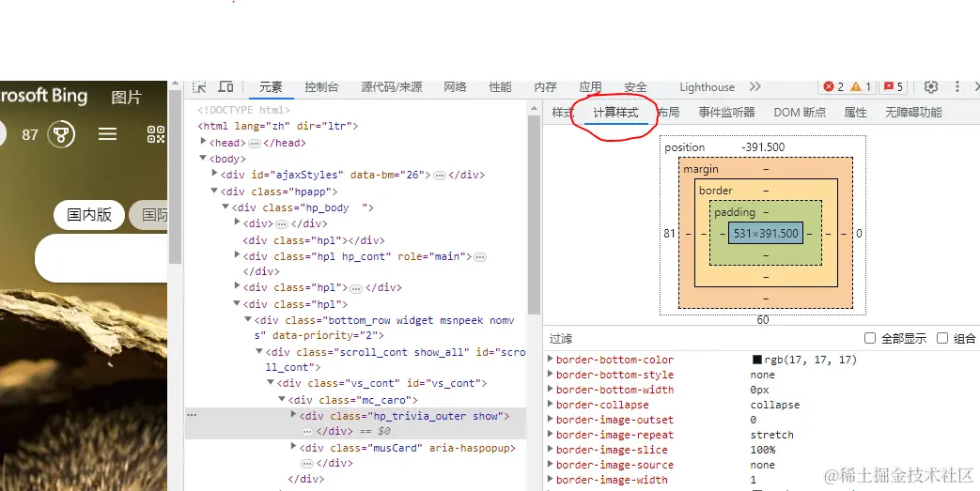Viewport: 980px width, 491px height.
Task: Collapse the hp_body div
Action: tap(226, 207)
